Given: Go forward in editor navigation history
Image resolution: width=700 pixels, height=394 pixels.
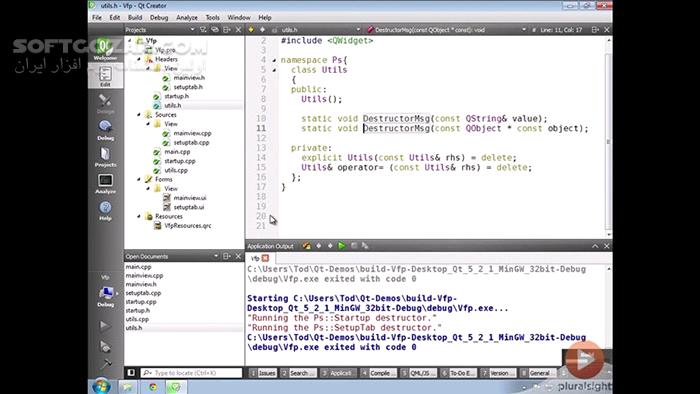Looking at the screenshot, I should click(x=262, y=29).
